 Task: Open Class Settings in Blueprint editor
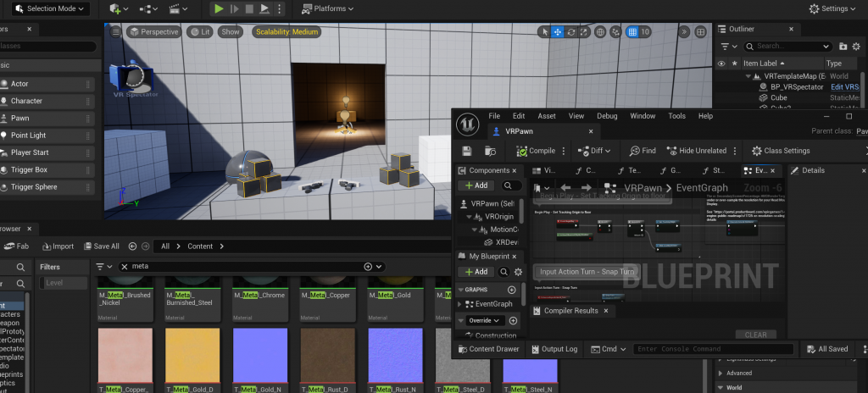[781, 151]
